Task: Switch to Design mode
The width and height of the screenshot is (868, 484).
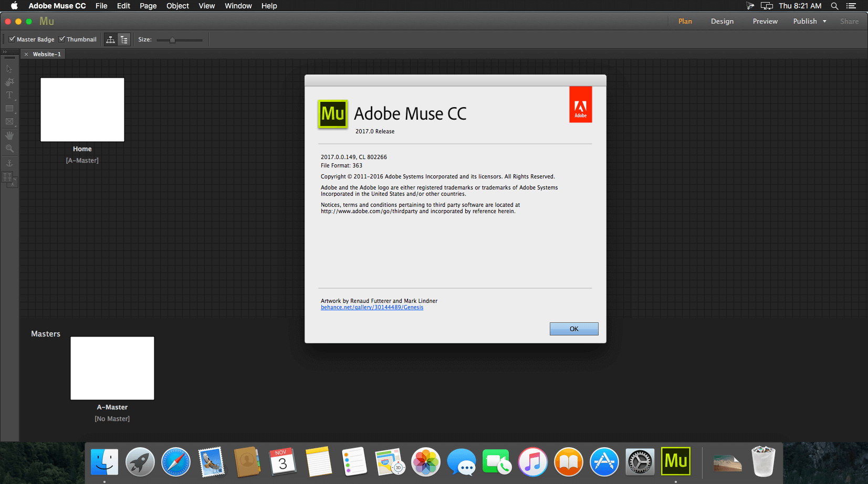Action: [722, 22]
